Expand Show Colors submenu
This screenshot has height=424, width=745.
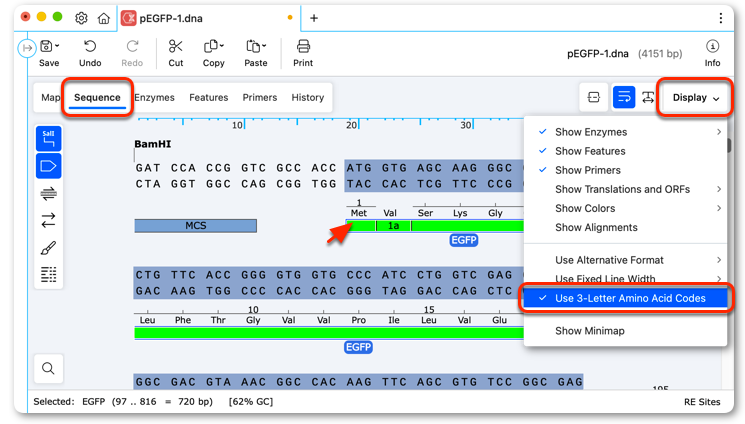point(625,208)
